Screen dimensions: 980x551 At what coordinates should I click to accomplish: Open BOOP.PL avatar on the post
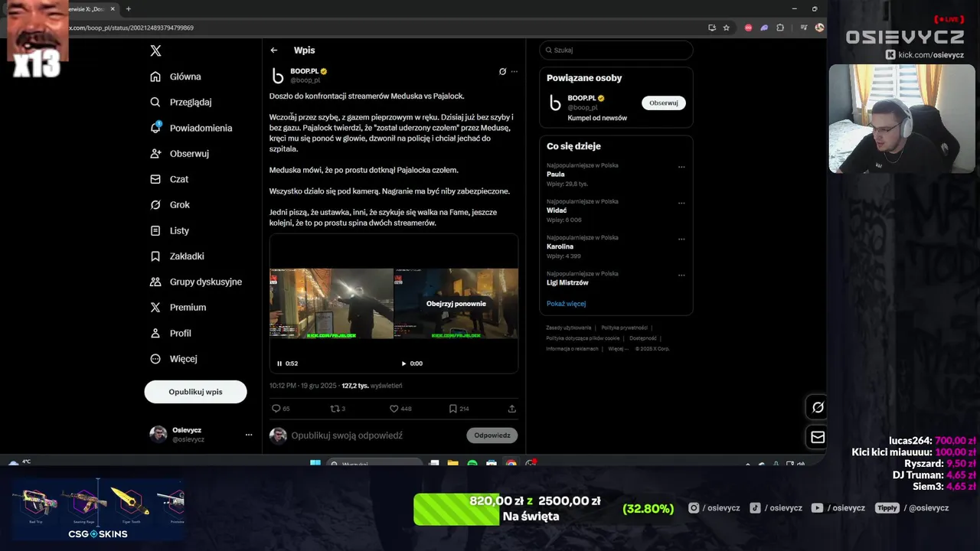coord(278,76)
